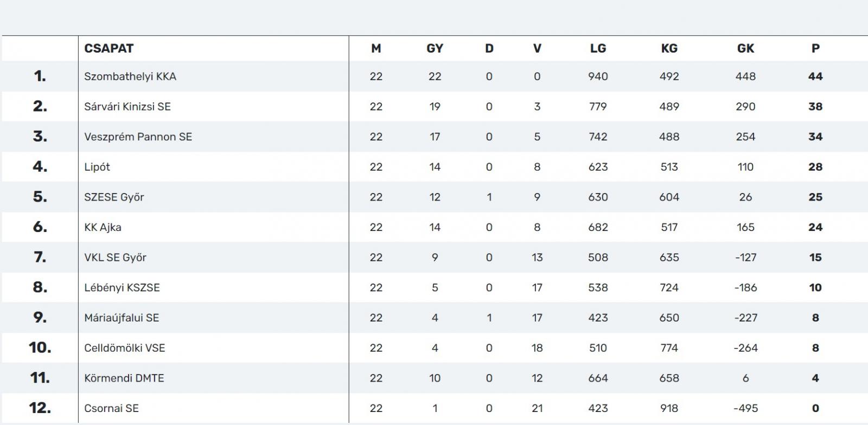Screen dimensions: 868x425
Task: Click the VKL SE Győr team name
Action: point(116,257)
